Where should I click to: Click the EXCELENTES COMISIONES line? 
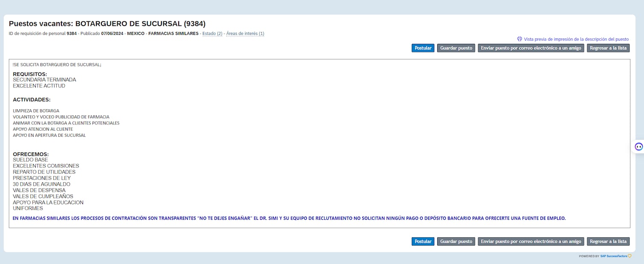(46, 166)
